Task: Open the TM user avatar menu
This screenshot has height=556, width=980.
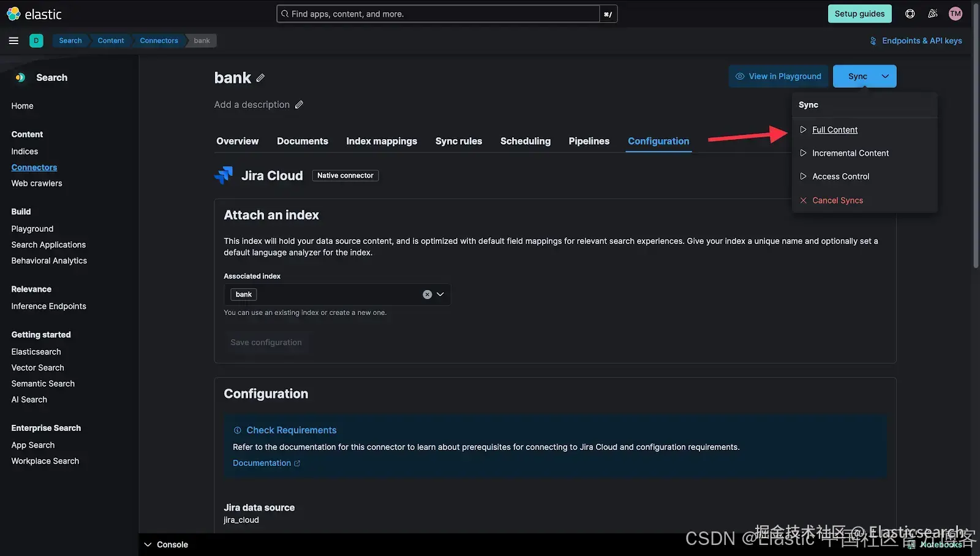Action: [956, 13]
